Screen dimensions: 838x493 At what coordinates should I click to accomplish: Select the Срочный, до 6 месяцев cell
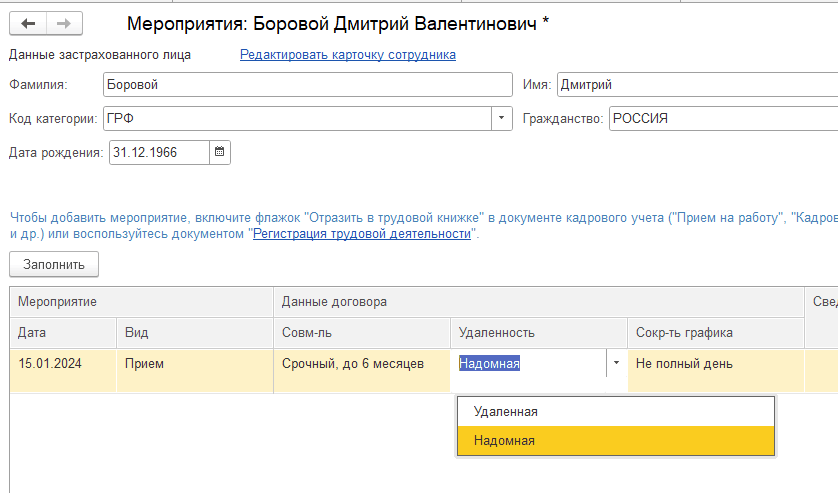(353, 364)
